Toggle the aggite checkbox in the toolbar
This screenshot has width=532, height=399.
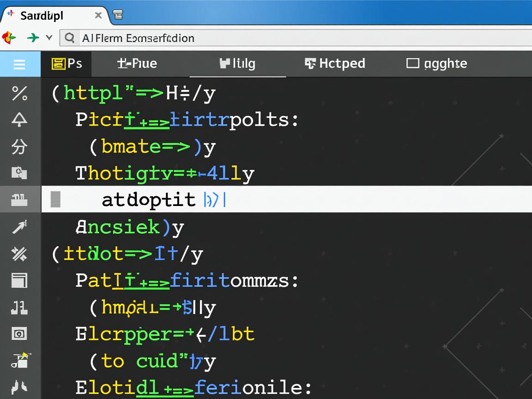pos(412,63)
